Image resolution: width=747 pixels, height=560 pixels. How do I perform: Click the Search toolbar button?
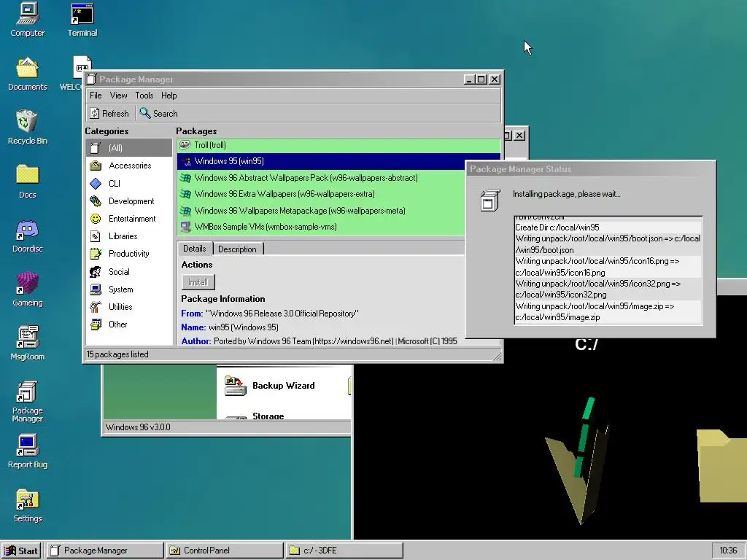158,113
